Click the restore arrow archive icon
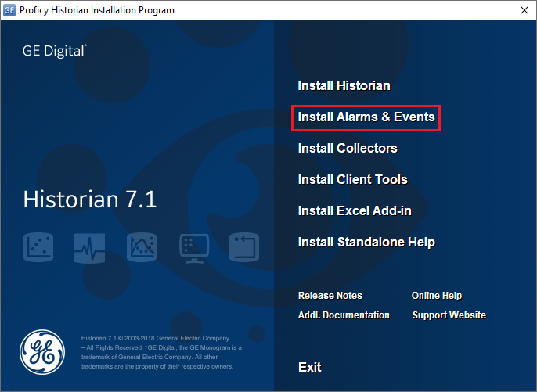537x392 pixels. point(244,247)
